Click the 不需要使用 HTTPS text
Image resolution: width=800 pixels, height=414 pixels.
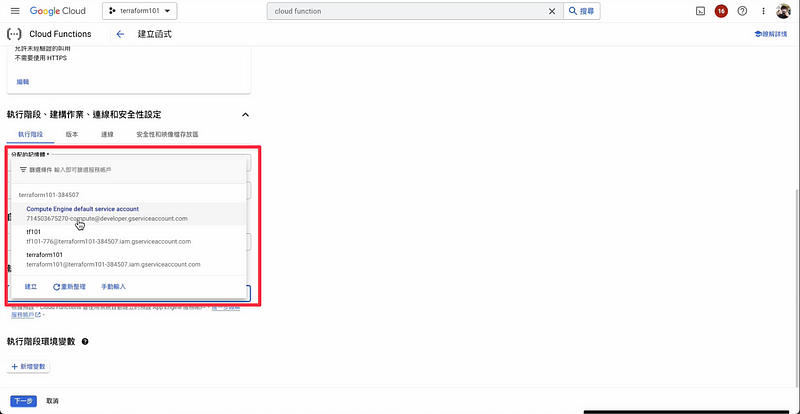(x=41, y=58)
